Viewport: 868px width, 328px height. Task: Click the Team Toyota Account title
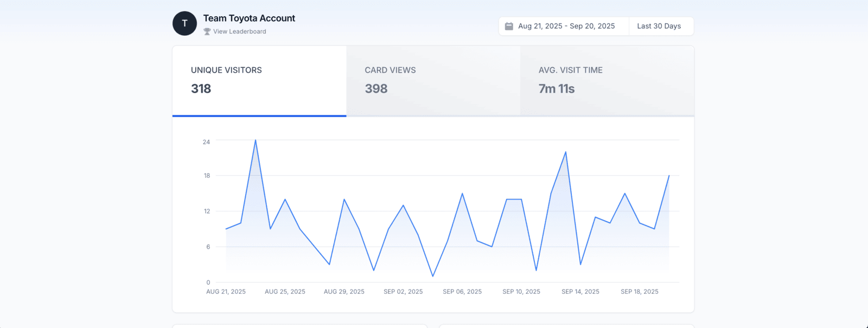click(x=249, y=18)
